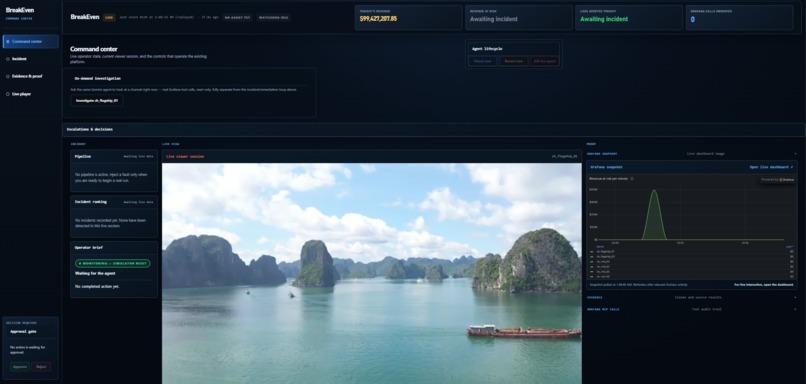Open the Incident sidebar item
Screen dimensions: 806x384
click(30, 59)
